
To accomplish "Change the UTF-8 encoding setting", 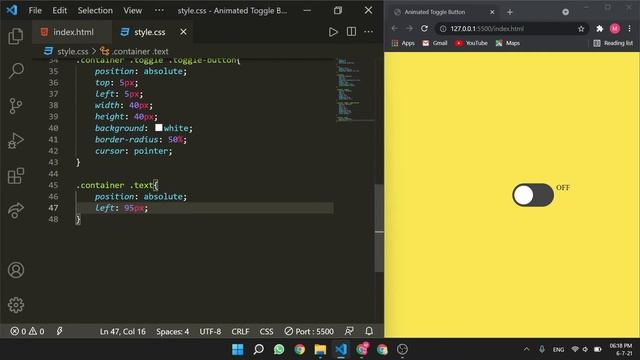I will (210, 331).
